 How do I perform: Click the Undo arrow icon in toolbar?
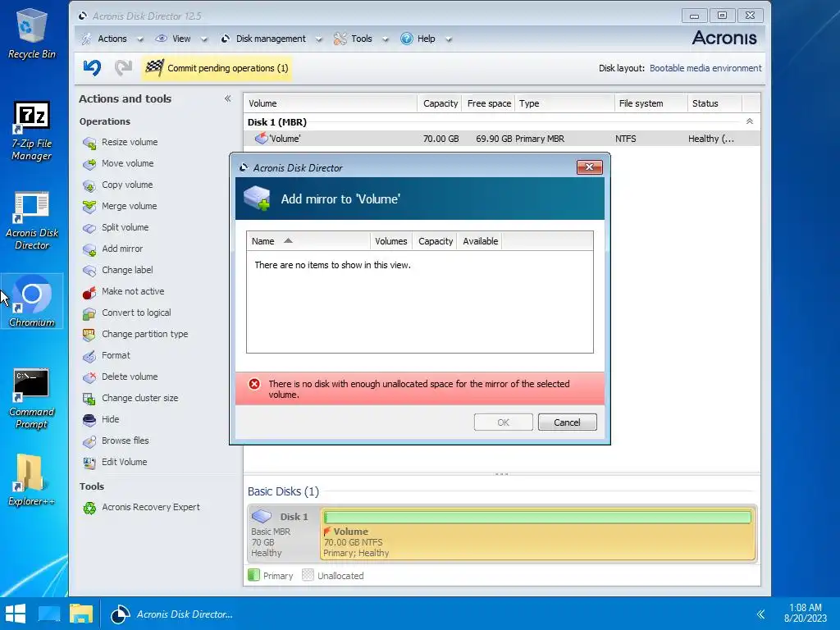[92, 67]
